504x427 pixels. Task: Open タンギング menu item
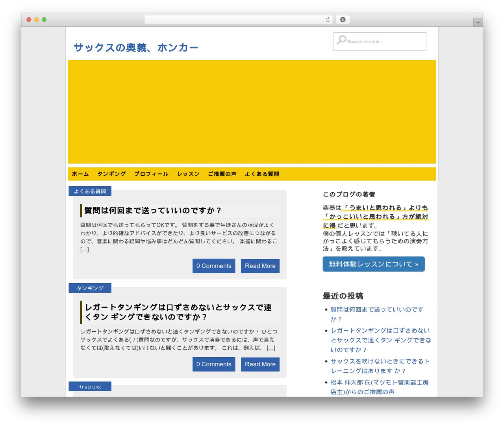(x=111, y=174)
